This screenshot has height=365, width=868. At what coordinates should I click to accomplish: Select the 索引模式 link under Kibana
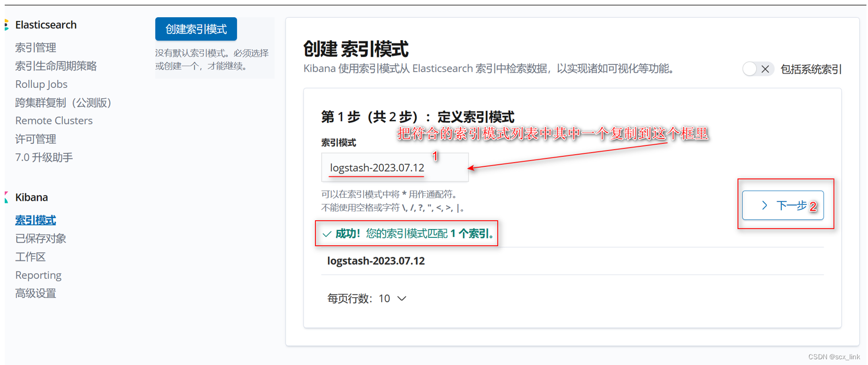pyautogui.click(x=36, y=220)
